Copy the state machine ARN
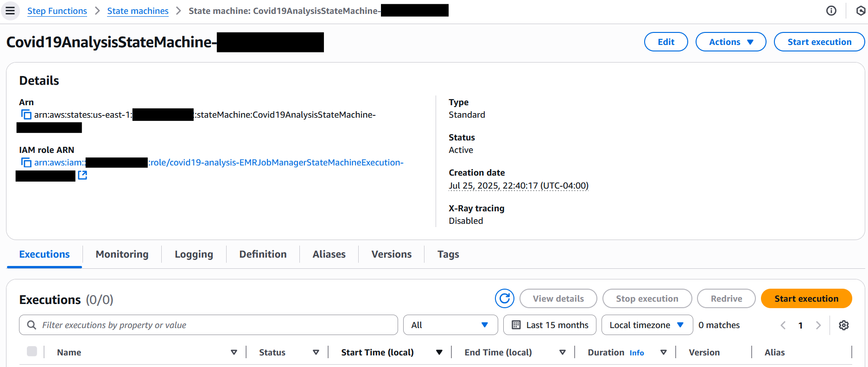 coord(26,114)
